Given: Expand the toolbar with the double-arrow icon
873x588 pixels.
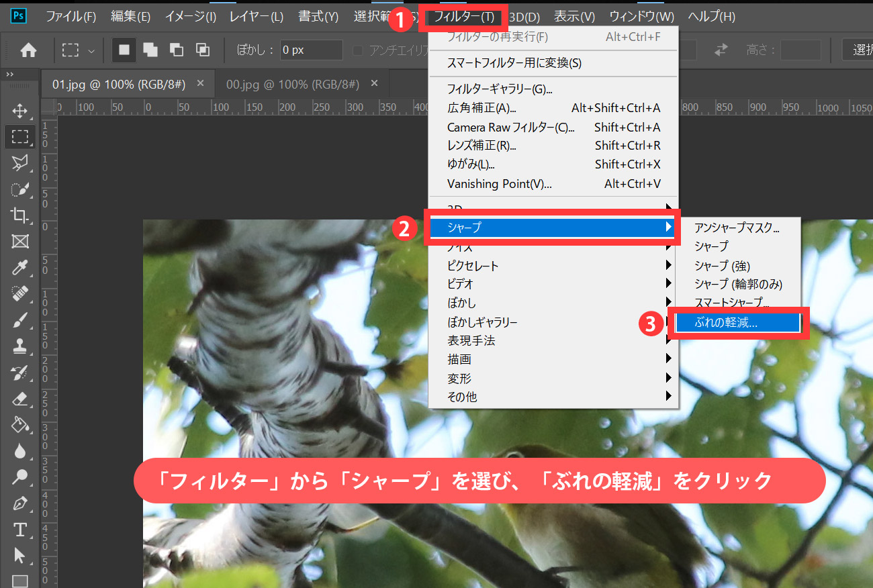Looking at the screenshot, I should pyautogui.click(x=9, y=74).
